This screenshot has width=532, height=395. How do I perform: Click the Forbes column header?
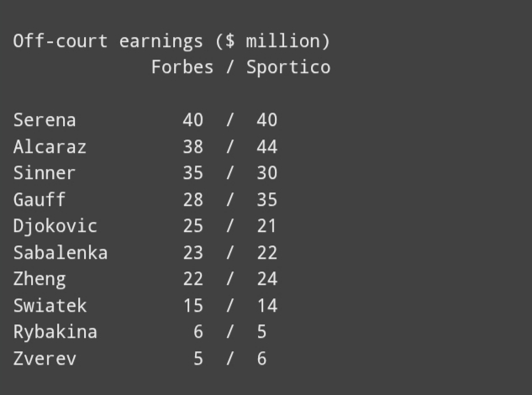coord(182,67)
